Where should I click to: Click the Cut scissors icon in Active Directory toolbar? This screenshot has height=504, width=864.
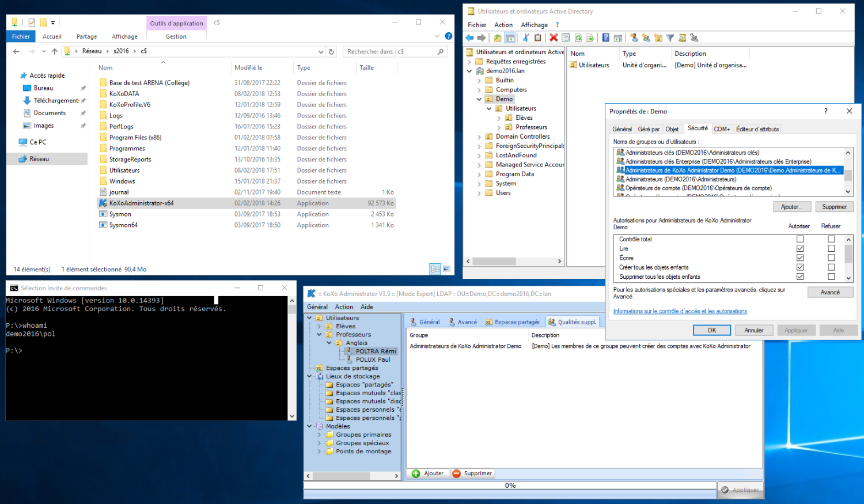click(526, 38)
